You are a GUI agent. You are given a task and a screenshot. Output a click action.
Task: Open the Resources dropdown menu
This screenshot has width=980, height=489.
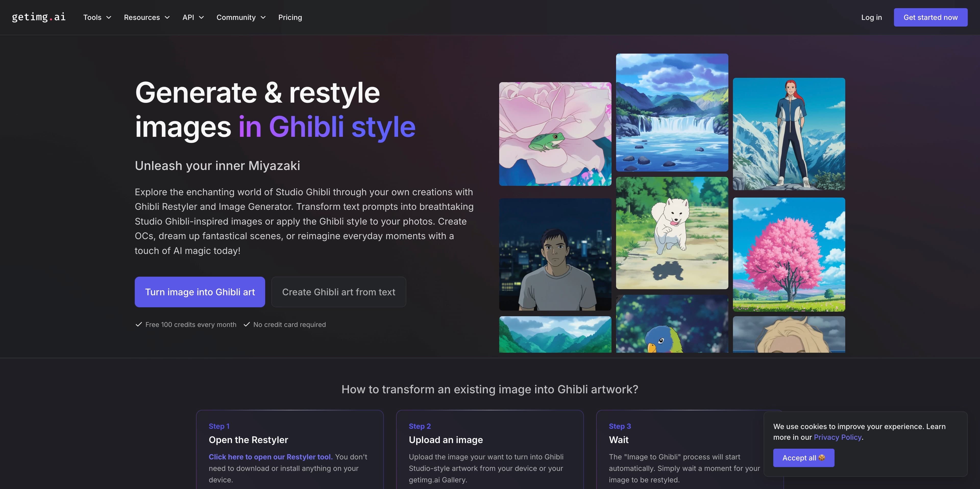pyautogui.click(x=146, y=18)
